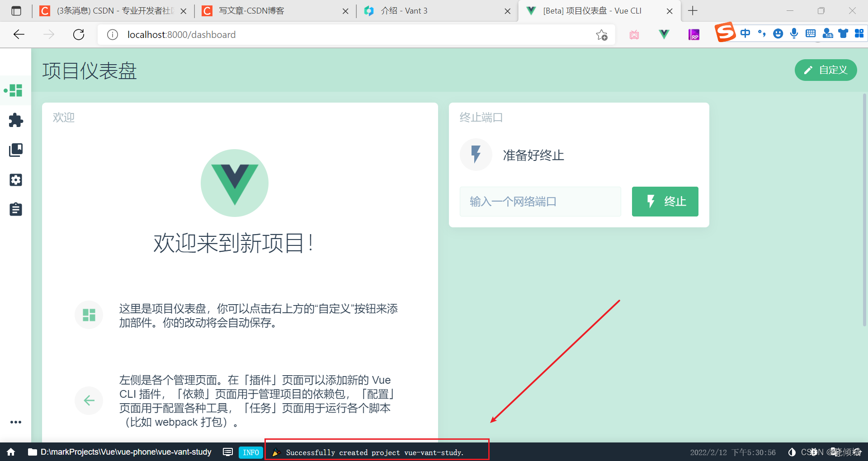The image size is (868, 461).
Task: Close the 写文章-CSDN博客 tab
Action: tap(346, 11)
